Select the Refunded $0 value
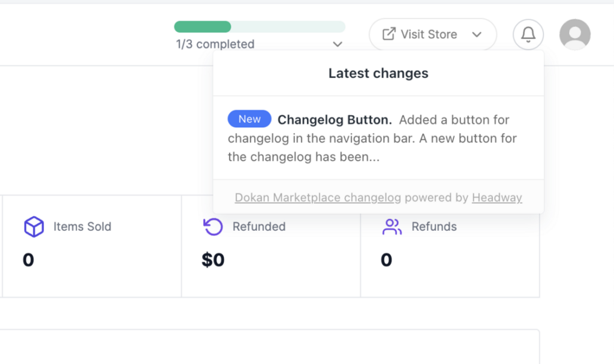The height and width of the screenshot is (364, 614). click(213, 260)
